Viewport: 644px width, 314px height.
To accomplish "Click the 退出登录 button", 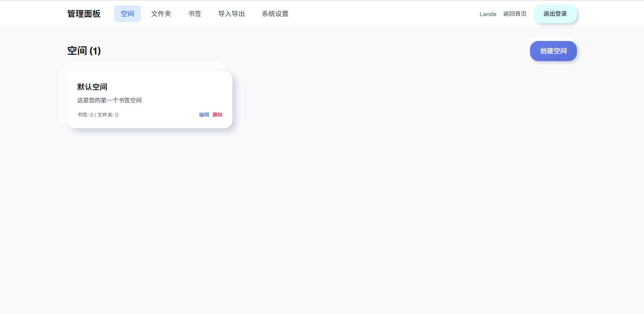I will point(555,14).
